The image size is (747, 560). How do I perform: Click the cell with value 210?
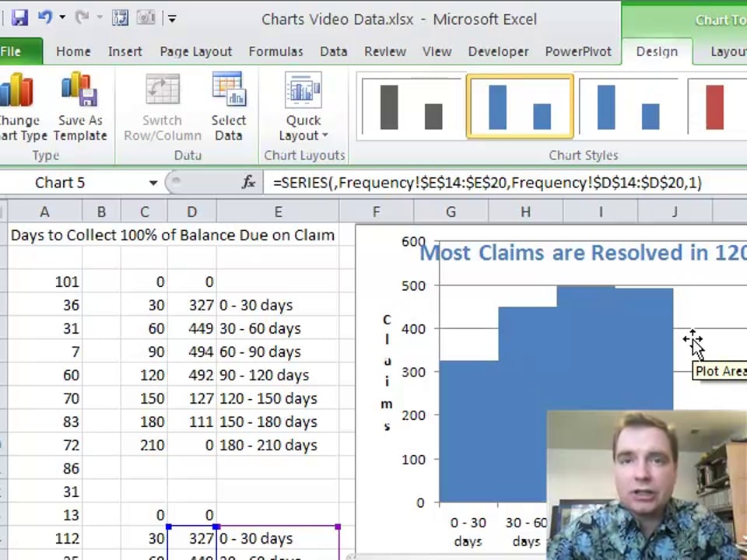click(x=145, y=445)
